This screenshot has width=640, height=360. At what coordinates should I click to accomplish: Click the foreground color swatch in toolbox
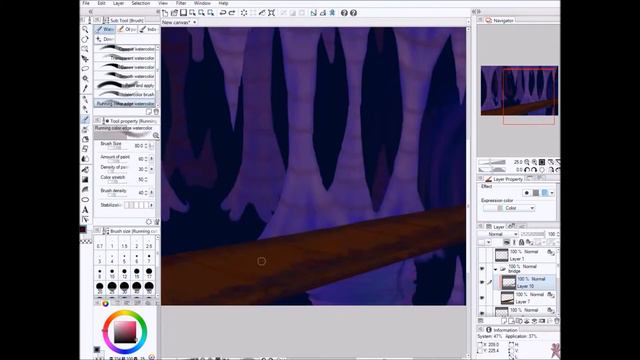(x=83, y=229)
